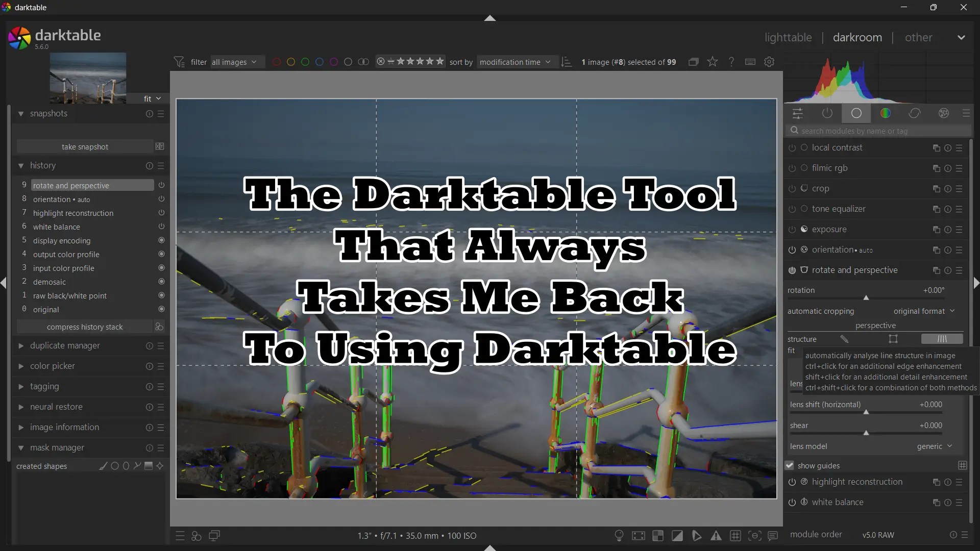980x551 pixels.
Task: Uncheck the show guides checkbox
Action: point(790,466)
